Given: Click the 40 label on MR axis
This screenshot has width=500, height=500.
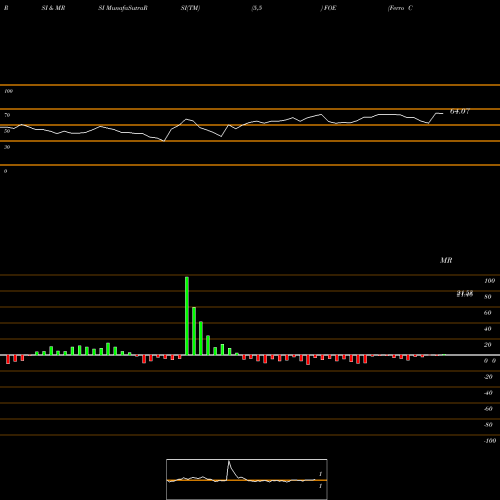Looking at the screenshot, I should point(488,329).
